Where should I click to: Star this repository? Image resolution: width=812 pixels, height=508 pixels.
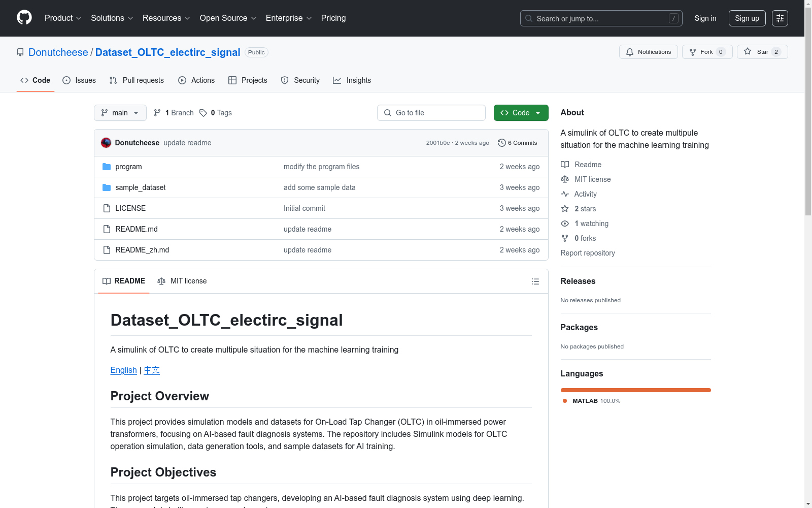coord(762,52)
